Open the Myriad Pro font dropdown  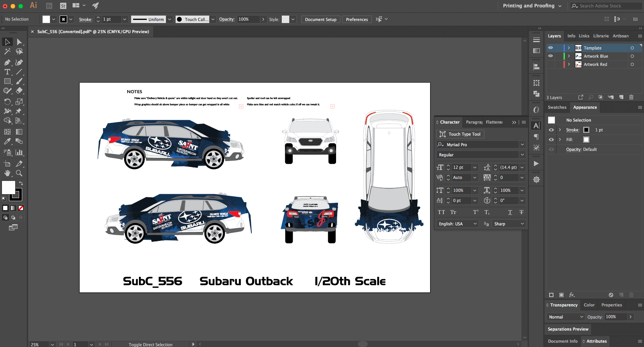[x=522, y=145]
